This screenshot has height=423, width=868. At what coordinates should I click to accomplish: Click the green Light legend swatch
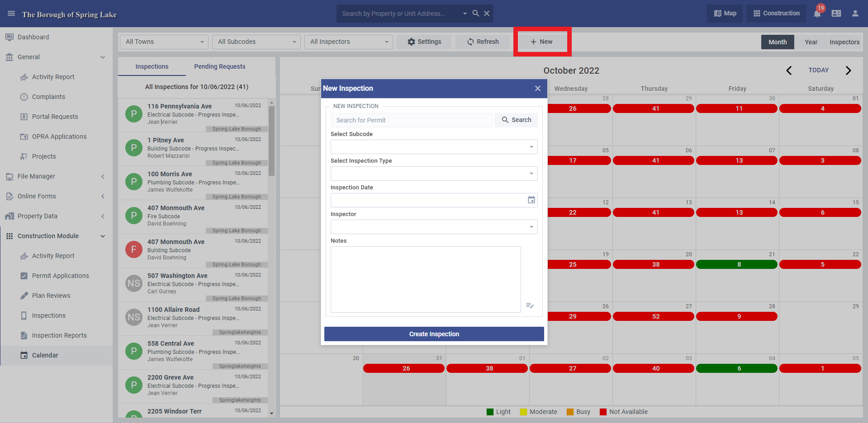(x=490, y=412)
